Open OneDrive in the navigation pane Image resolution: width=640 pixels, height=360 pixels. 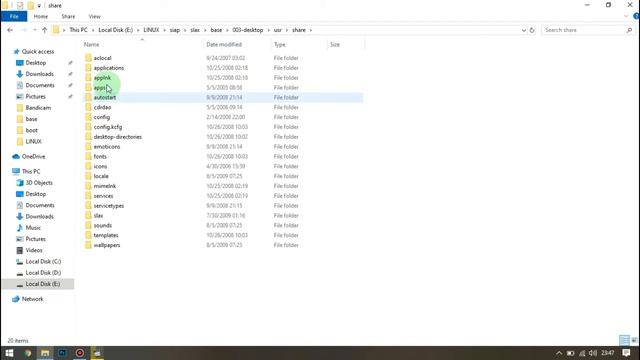(x=33, y=156)
